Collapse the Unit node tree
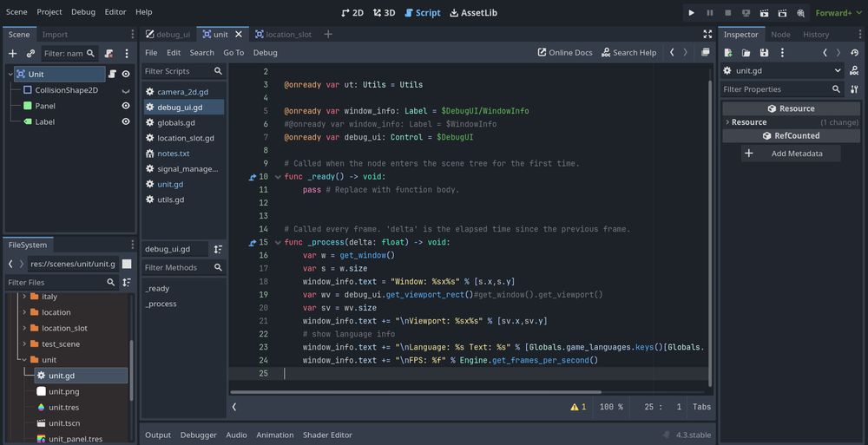This screenshot has width=868, height=445. [10, 75]
